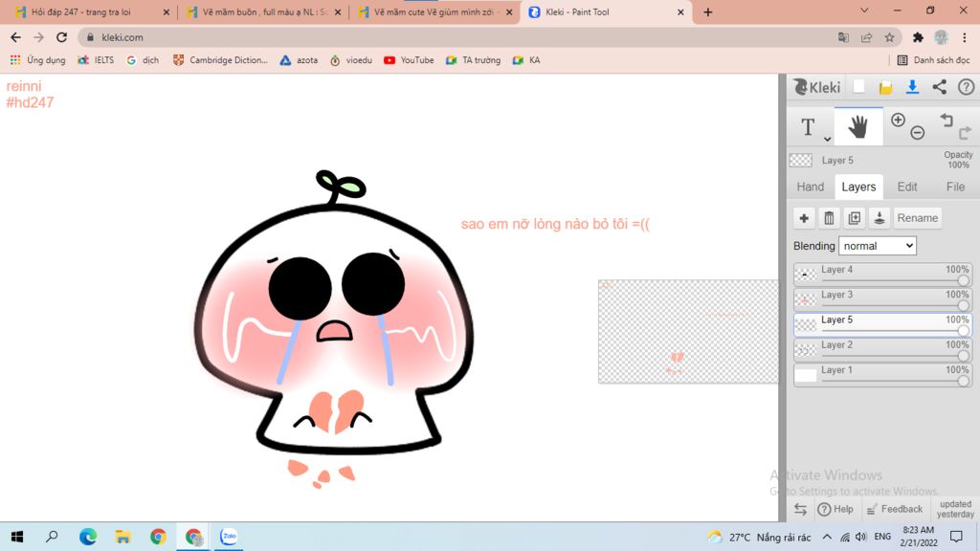Click the zoom in icon
The image size is (980, 551).
(898, 120)
